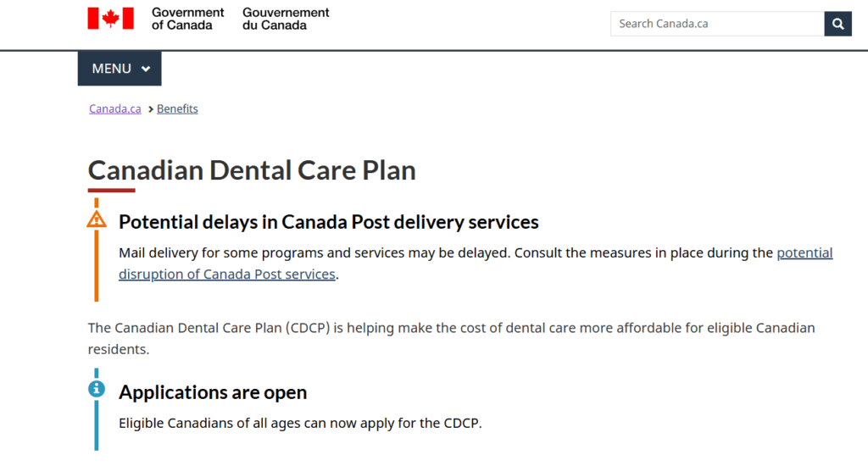Click the vertical blue info bar
The width and height of the screenshot is (868, 466).
point(97,425)
